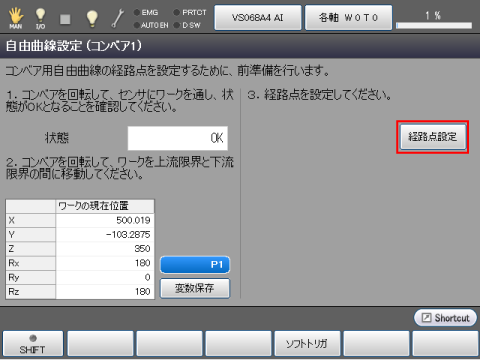Screen dimensions: 480x360
Task: Click the ソフトトリガ function key
Action: point(307,343)
